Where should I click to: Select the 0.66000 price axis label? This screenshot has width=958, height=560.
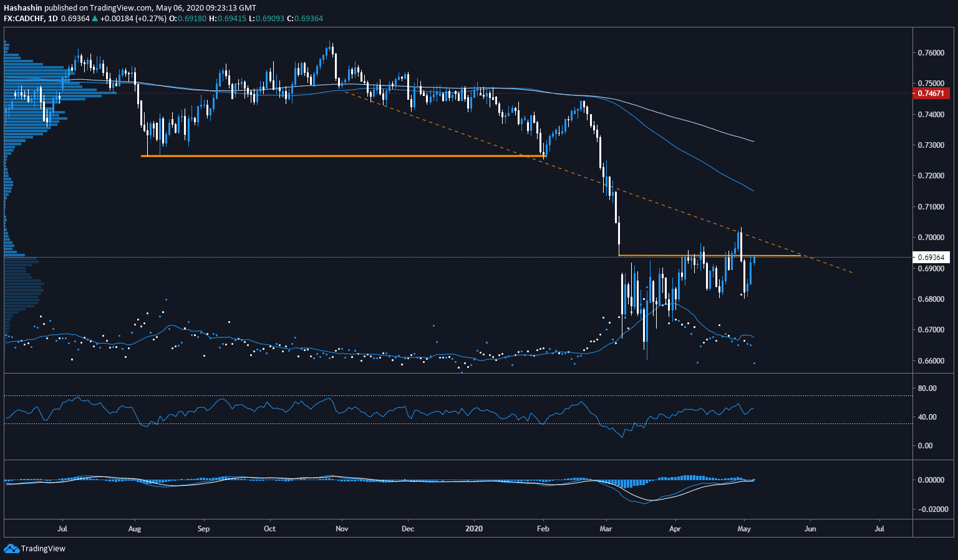click(931, 361)
